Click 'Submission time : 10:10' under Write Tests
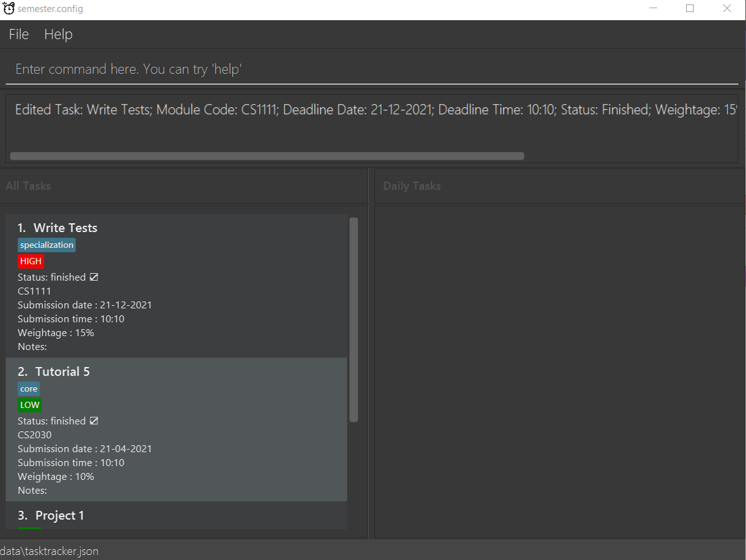The width and height of the screenshot is (746, 560). [71, 319]
